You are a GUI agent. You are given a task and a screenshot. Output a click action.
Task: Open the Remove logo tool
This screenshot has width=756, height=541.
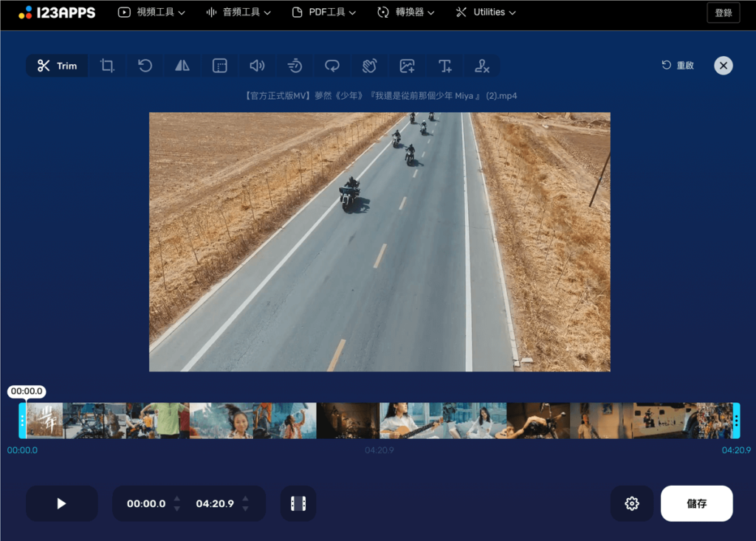(482, 66)
